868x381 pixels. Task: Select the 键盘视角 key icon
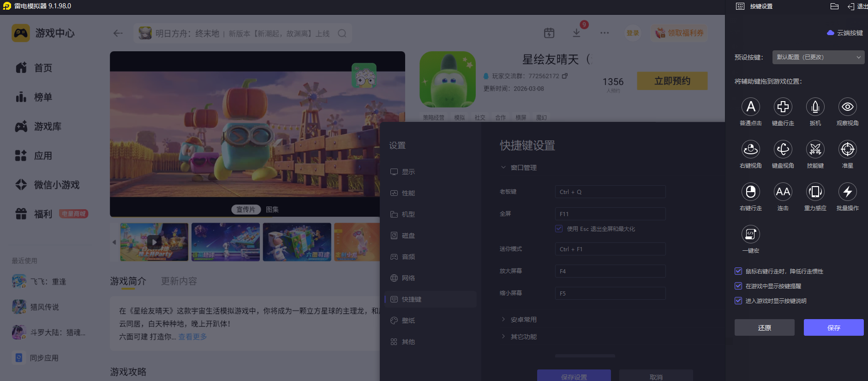click(783, 149)
